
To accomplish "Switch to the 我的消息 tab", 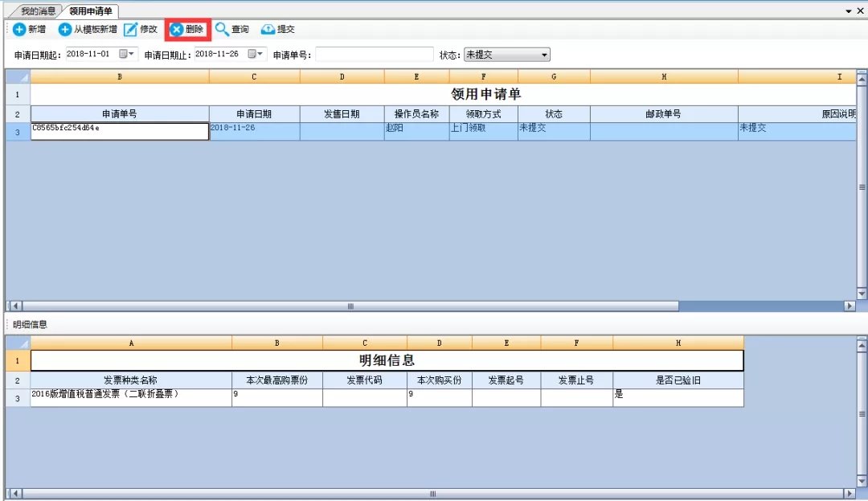I will pyautogui.click(x=38, y=11).
